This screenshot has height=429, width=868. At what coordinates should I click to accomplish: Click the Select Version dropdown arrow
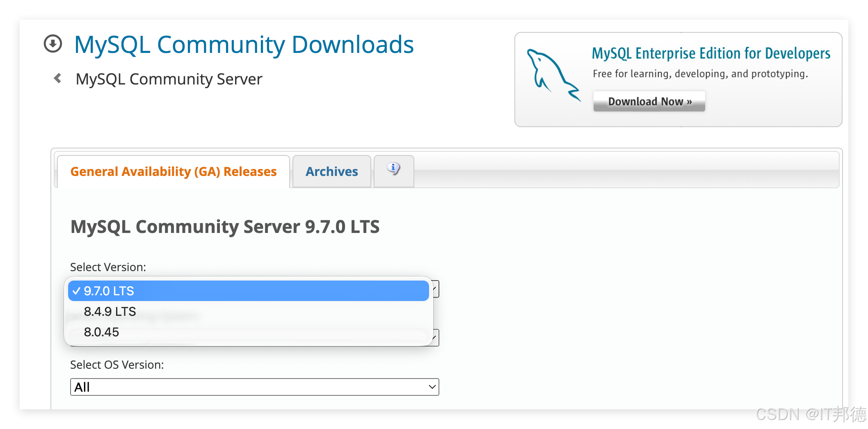[x=435, y=289]
